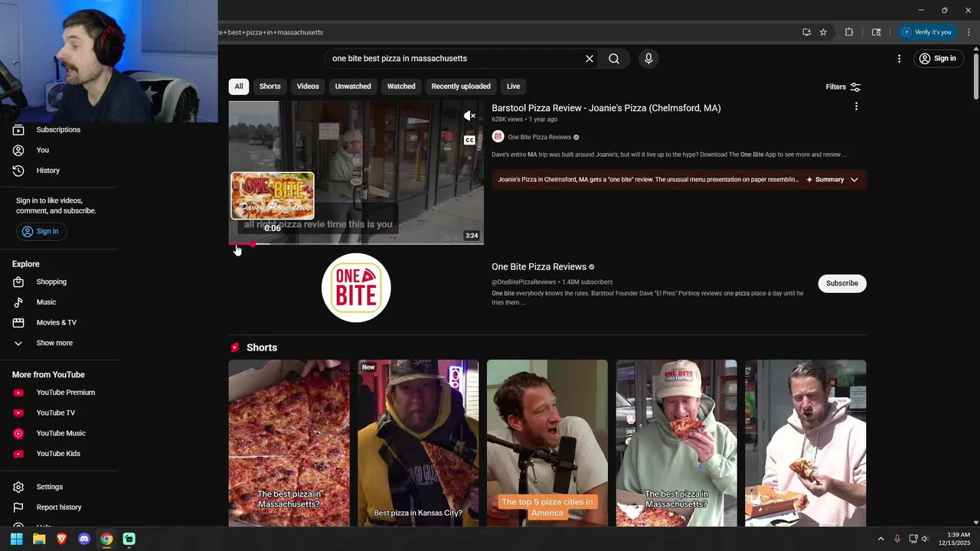Open YouTube Kids link
This screenshot has width=980, height=551.
pos(58,454)
